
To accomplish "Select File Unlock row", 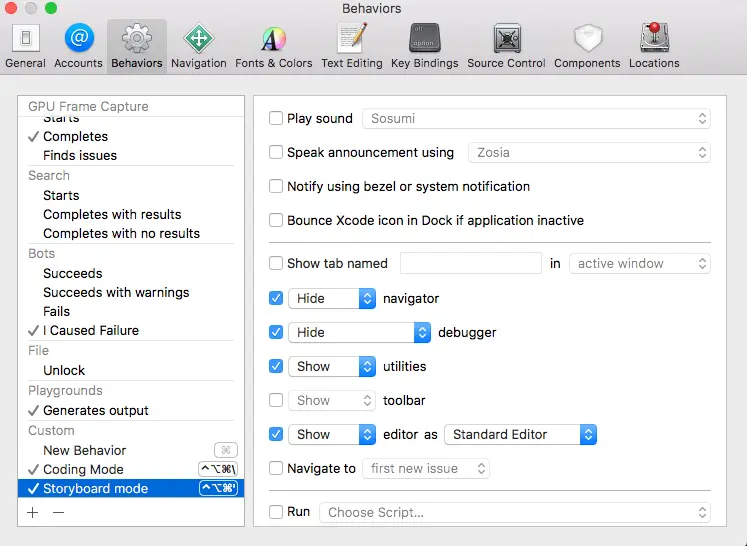I will point(131,370).
